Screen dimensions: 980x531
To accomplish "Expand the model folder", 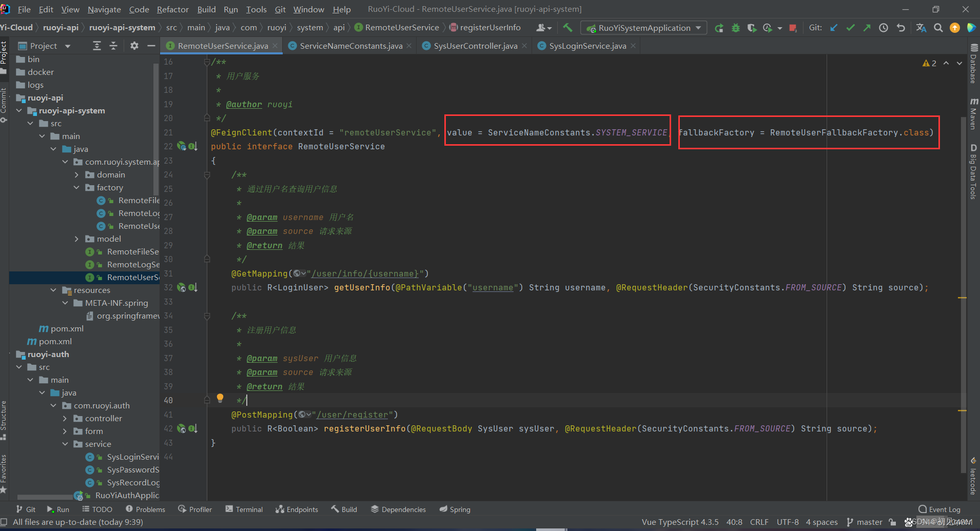I will (76, 239).
